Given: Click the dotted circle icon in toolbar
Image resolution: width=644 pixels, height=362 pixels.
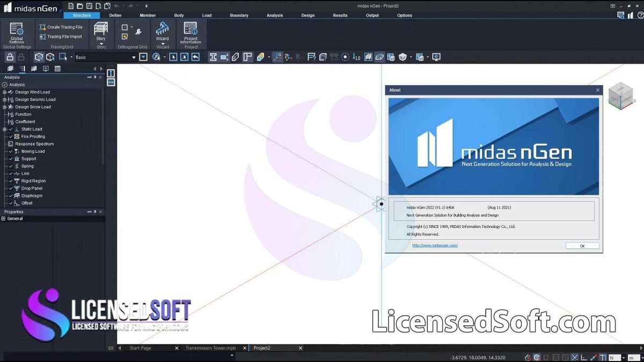Looking at the screenshot, I should click(345, 57).
